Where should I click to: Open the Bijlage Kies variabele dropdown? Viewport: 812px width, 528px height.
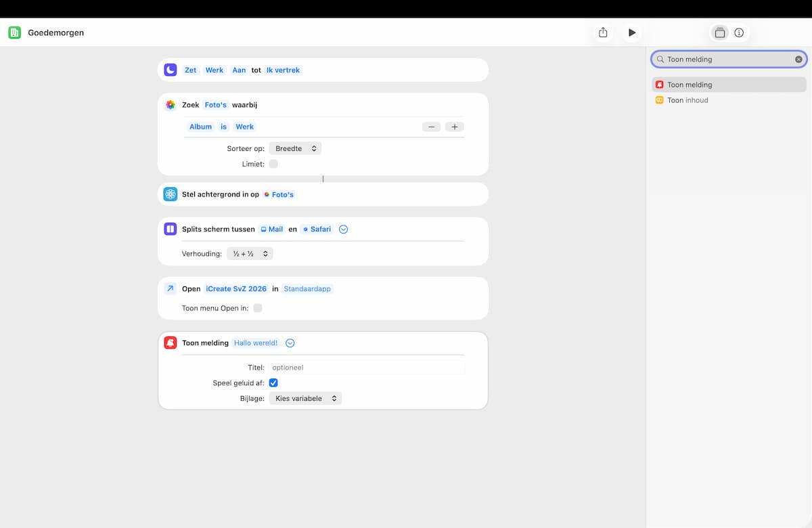coord(305,399)
